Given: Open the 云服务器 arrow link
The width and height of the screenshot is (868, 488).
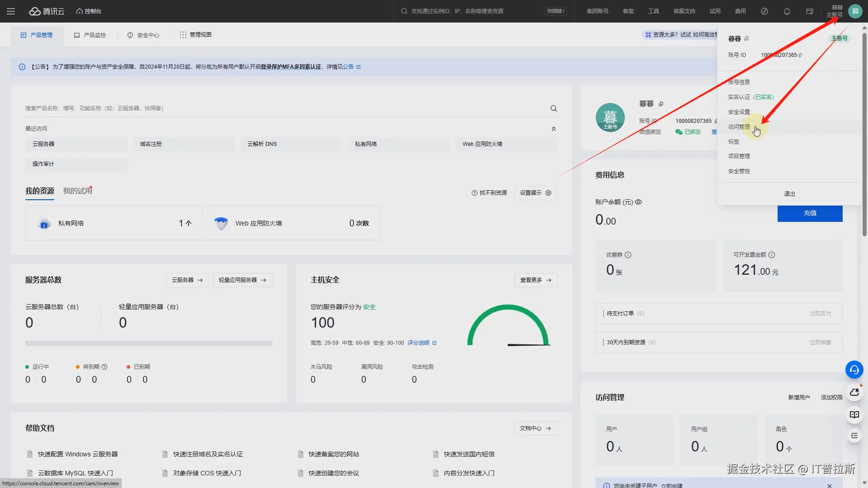Looking at the screenshot, I should [x=187, y=280].
